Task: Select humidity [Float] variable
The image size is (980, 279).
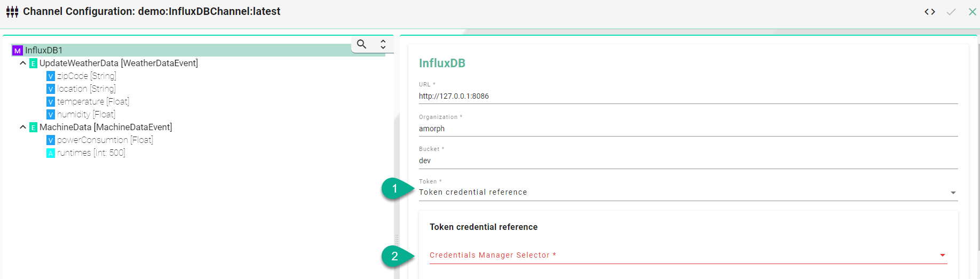Action: click(x=86, y=115)
